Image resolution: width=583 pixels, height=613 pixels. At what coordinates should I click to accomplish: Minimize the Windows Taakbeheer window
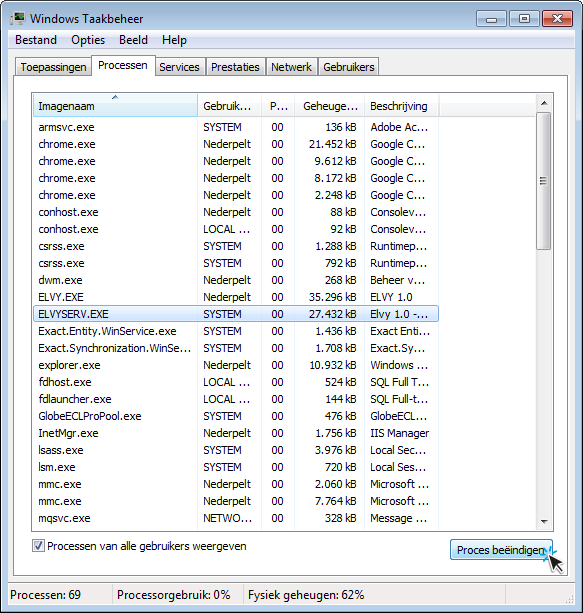pyautogui.click(x=492, y=18)
